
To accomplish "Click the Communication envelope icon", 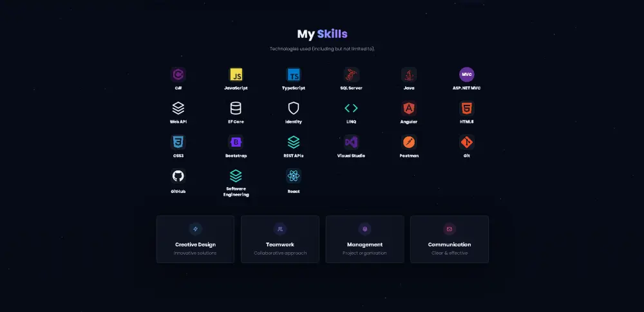I will (450, 229).
